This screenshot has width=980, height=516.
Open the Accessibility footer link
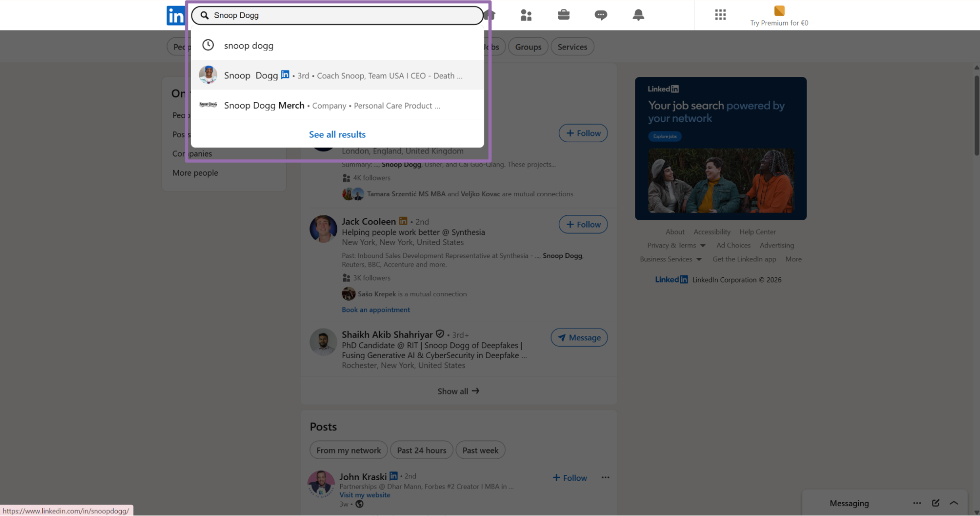[712, 232]
